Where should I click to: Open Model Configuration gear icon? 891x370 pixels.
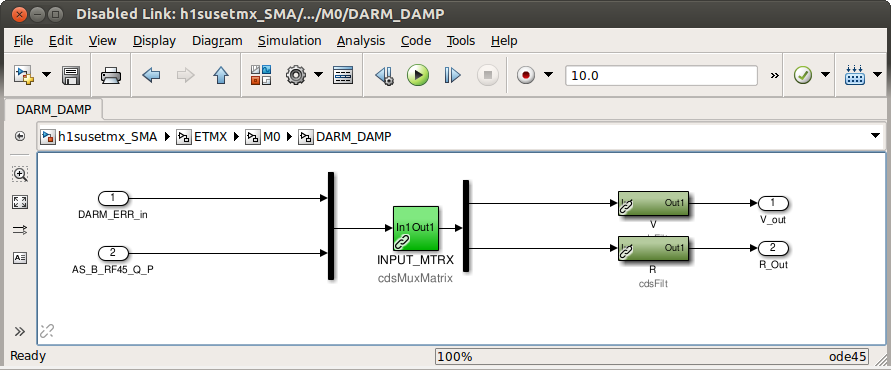pos(296,75)
